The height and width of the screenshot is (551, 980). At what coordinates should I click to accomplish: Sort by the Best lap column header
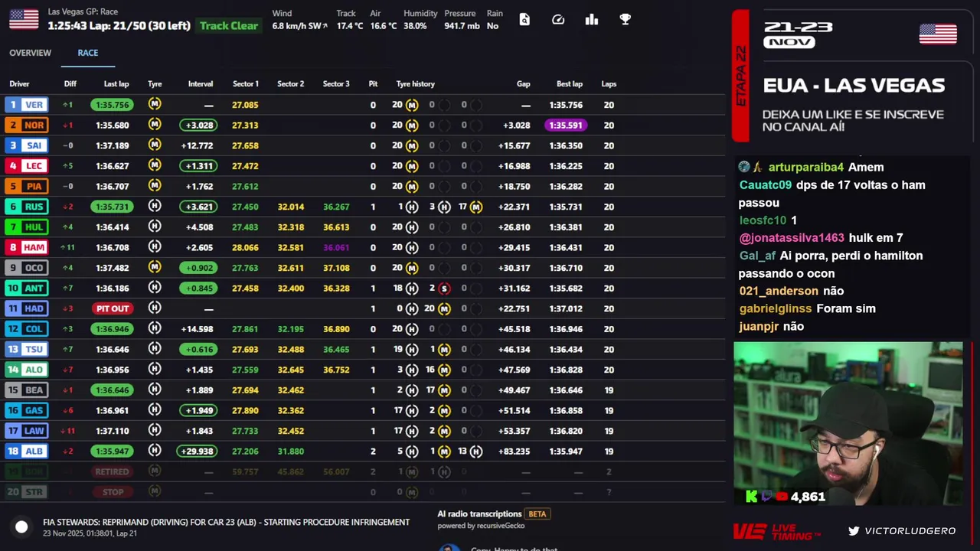tap(570, 84)
